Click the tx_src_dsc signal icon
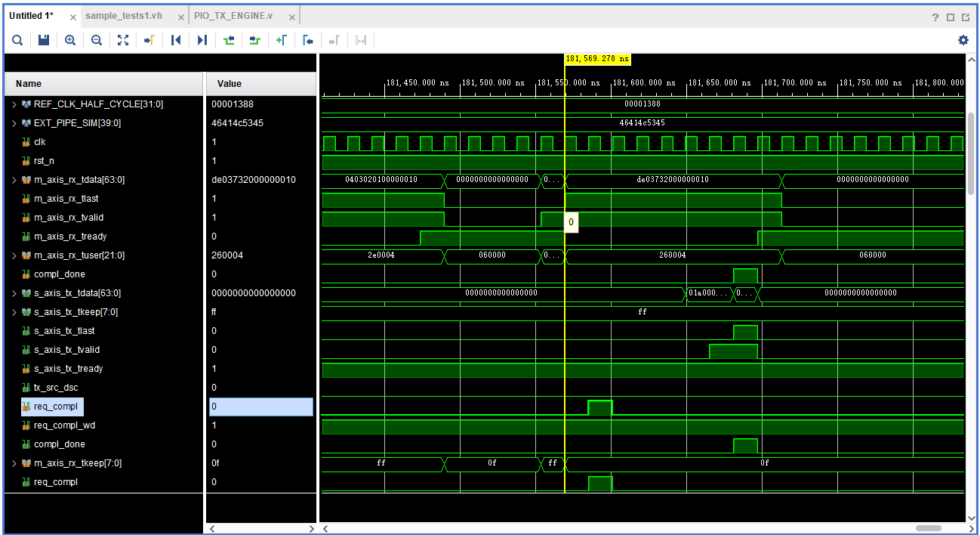980x535 pixels. coord(26,388)
